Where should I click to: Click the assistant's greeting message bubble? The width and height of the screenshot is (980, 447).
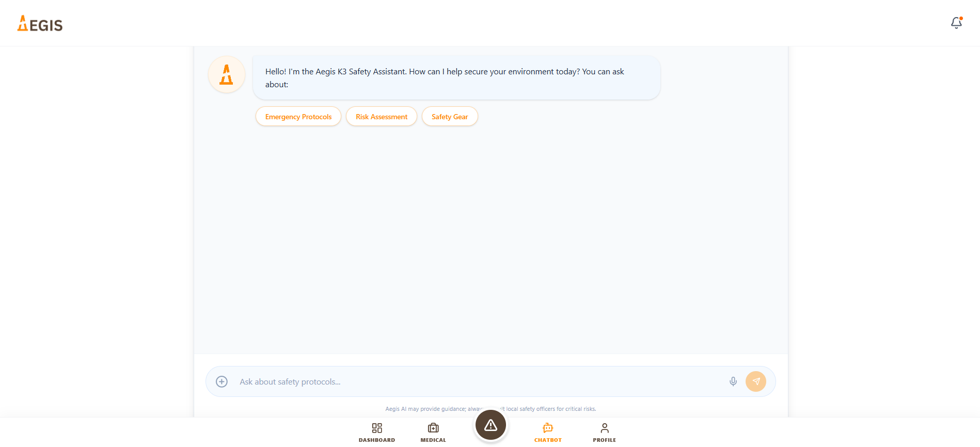(x=456, y=77)
